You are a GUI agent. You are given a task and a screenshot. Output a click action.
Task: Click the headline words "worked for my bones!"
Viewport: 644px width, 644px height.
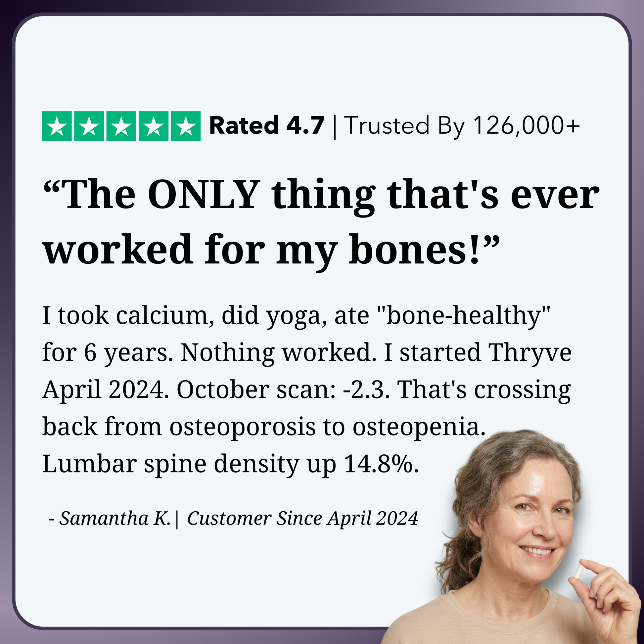272,250
